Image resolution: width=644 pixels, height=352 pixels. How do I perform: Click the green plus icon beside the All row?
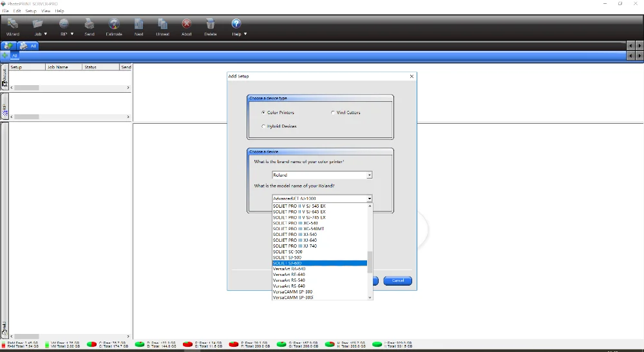tap(5, 55)
